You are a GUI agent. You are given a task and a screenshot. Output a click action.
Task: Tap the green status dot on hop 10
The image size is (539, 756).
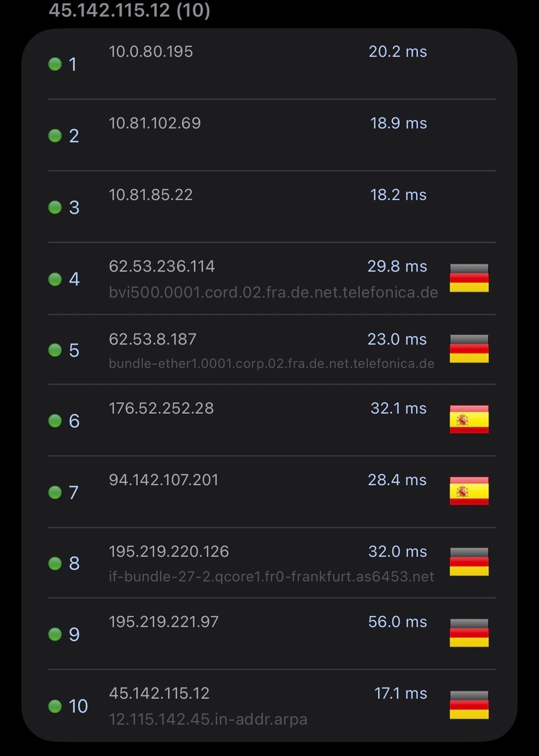click(55, 706)
